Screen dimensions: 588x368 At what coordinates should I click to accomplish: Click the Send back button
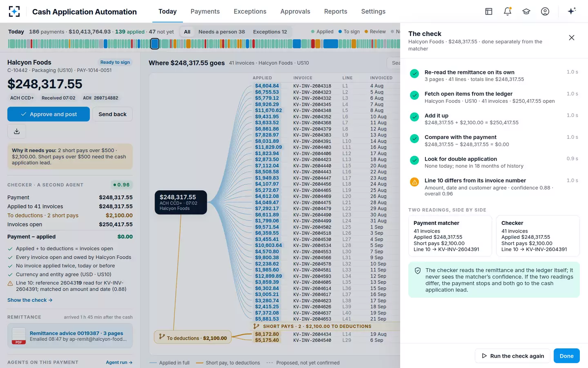click(112, 114)
